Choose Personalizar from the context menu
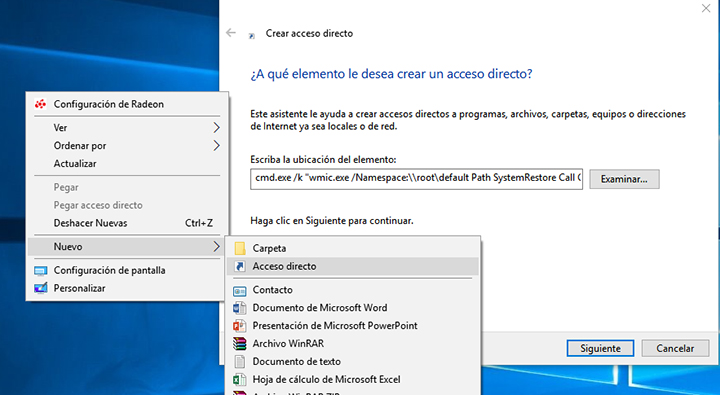Image resolution: width=720 pixels, height=395 pixels. point(127,288)
